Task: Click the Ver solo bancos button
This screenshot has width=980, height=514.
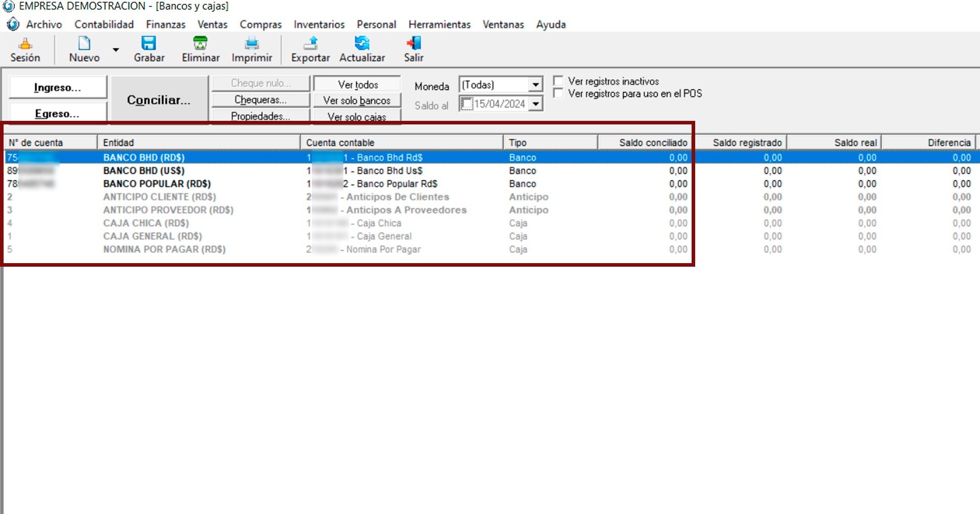Action: point(357,100)
